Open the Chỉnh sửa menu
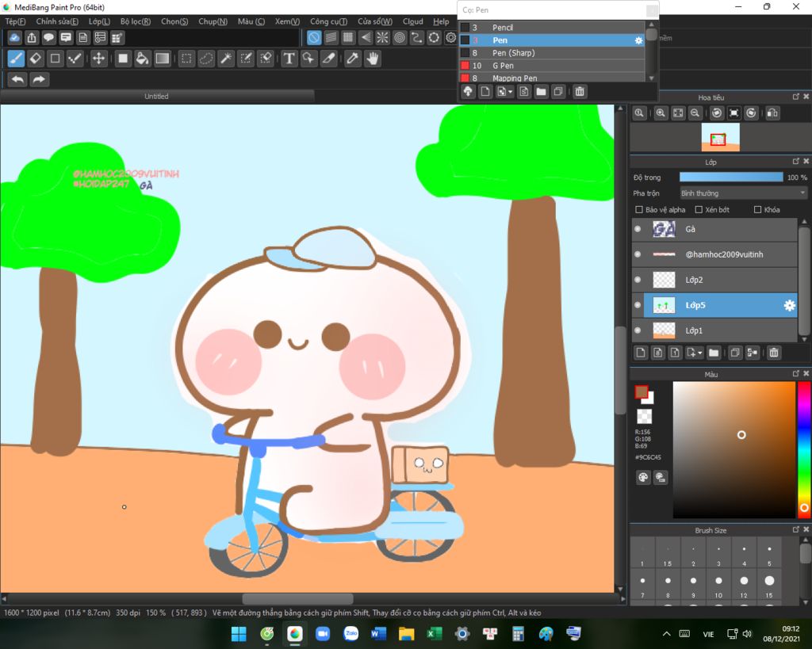This screenshot has height=649, width=812. (57, 21)
